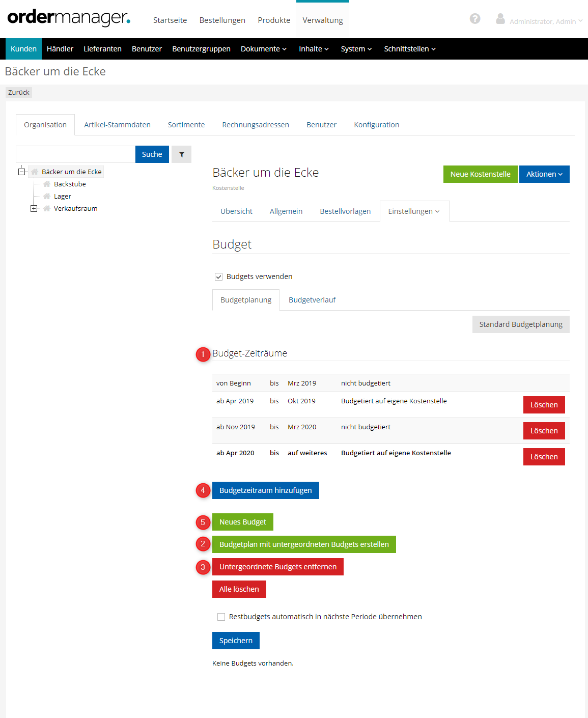Open the Artikel-Stammdaten tab
This screenshot has height=718, width=588.
[117, 125]
